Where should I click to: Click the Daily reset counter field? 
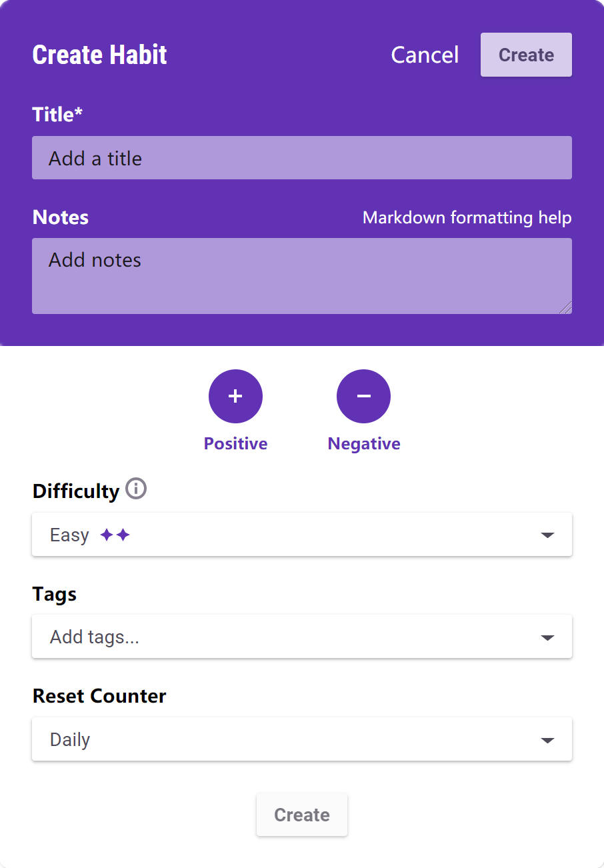pyautogui.click(x=280, y=740)
